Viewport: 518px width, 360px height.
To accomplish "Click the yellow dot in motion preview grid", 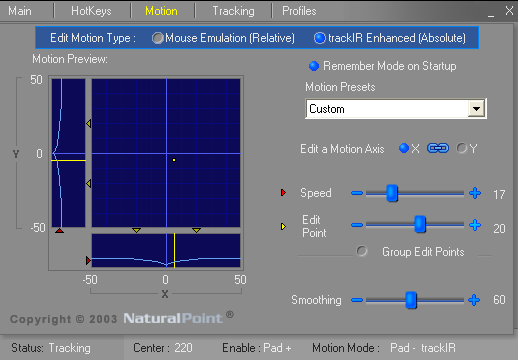I will pyautogui.click(x=174, y=160).
